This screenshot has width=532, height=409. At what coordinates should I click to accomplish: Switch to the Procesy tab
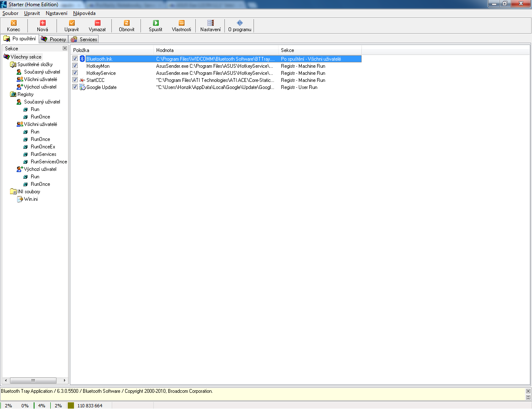53,39
